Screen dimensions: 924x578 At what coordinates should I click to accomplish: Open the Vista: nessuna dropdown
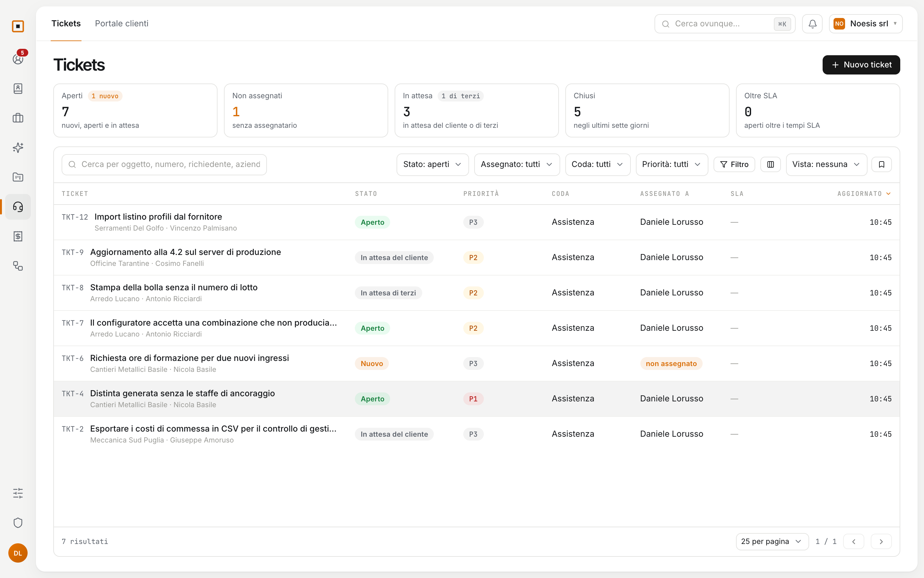click(x=826, y=164)
